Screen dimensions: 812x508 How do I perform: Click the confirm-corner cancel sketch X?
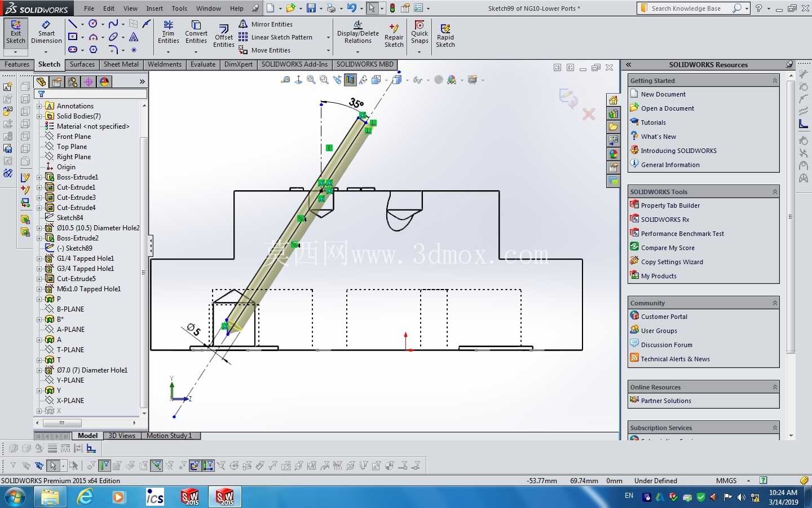pyautogui.click(x=589, y=115)
